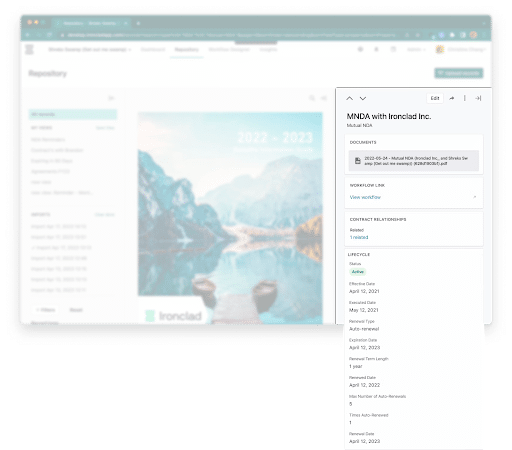The width and height of the screenshot is (512, 450).
Task: Click the share arrow icon beside Edit
Action: pos(452,98)
